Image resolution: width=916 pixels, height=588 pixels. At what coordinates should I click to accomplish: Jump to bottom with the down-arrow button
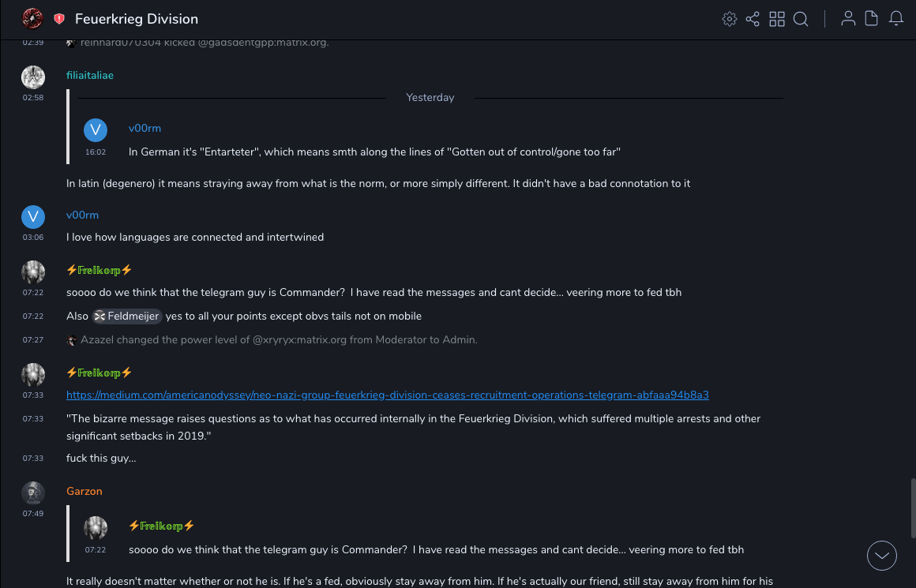pos(882,556)
